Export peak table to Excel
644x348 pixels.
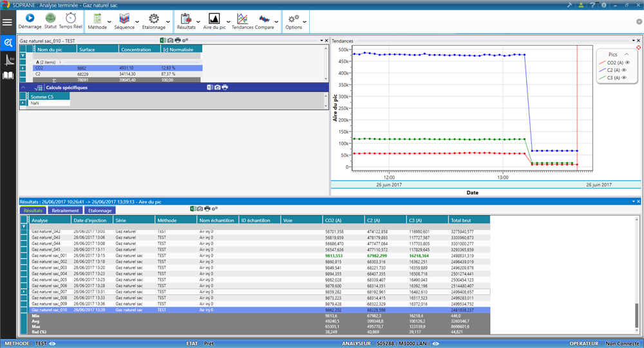(163, 41)
